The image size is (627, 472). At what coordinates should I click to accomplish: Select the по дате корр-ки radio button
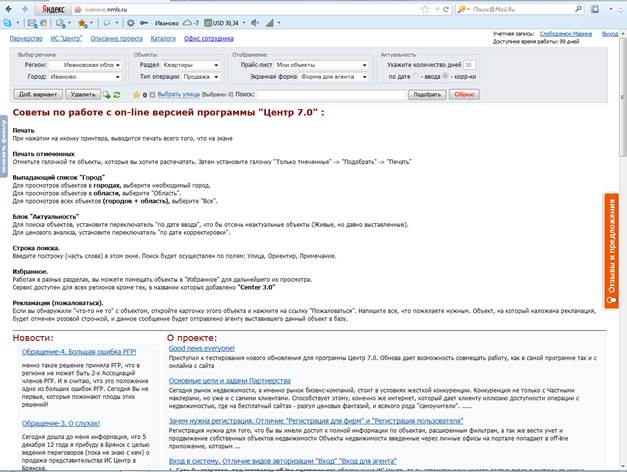[445, 76]
